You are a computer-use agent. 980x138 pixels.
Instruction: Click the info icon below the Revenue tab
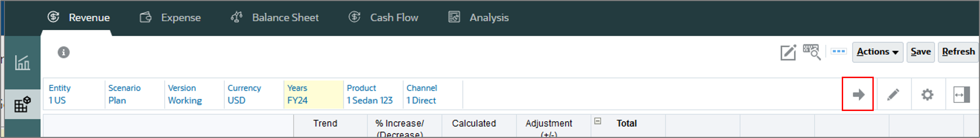(63, 52)
